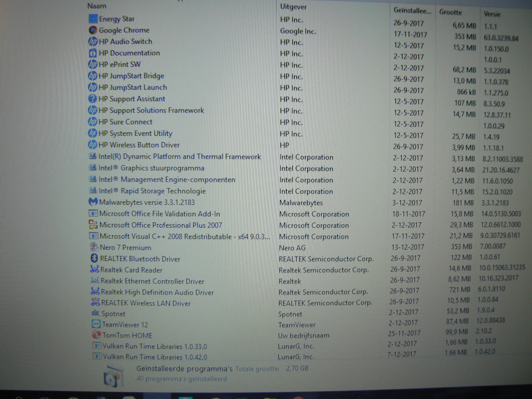Sort by the Grootte column header
Image resolution: width=532 pixels, height=399 pixels.
pyautogui.click(x=450, y=12)
